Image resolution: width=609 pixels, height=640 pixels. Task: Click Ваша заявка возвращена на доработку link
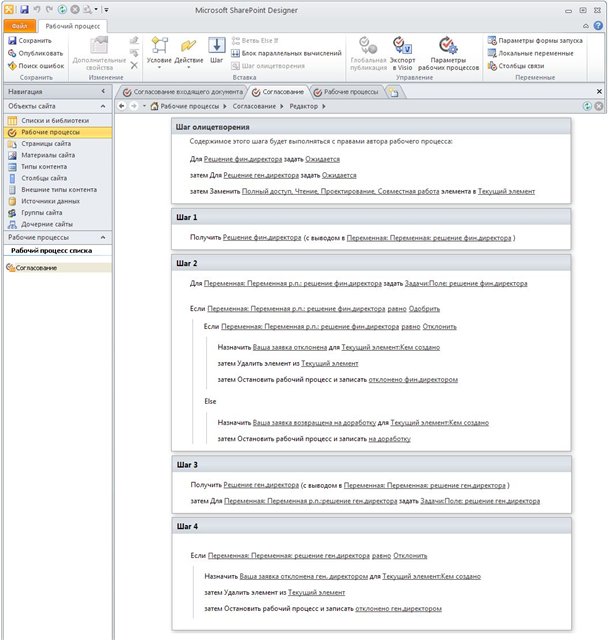click(314, 422)
